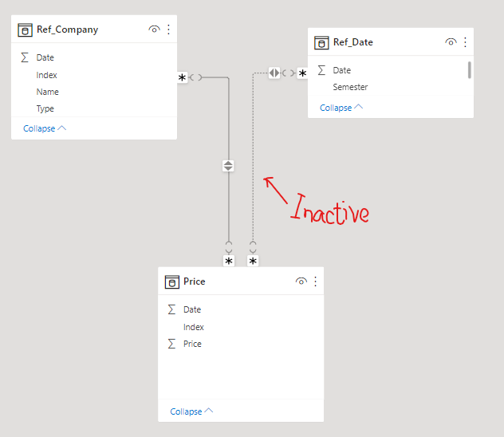Click the many-cardinality asterisk beside Ref_Date
Screen dimensions: 504x437
[302, 73]
